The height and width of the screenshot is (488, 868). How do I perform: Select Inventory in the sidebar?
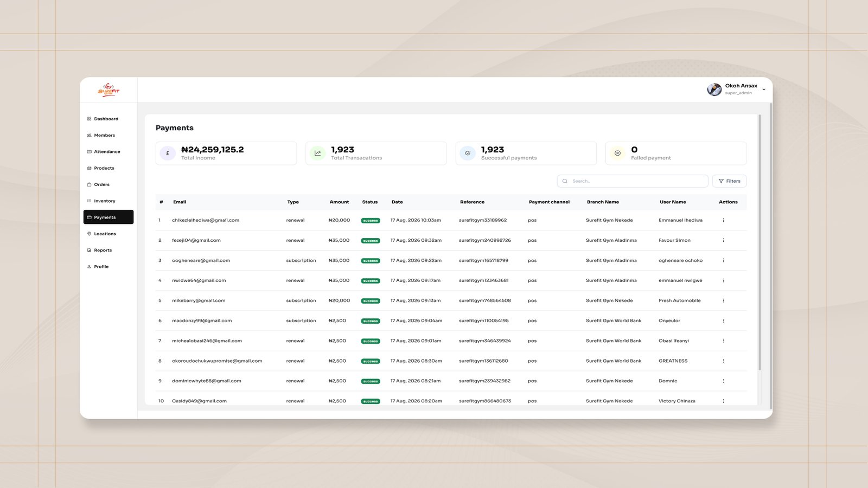point(108,201)
